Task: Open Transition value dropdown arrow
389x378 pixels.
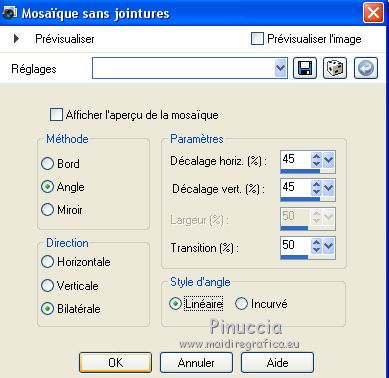Action: (x=328, y=246)
